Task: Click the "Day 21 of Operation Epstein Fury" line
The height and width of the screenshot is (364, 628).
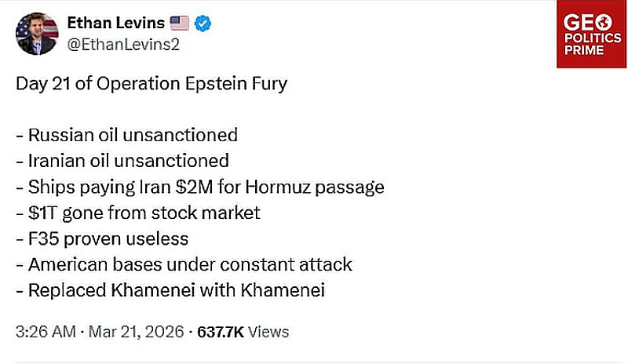Action: pyautogui.click(x=152, y=83)
